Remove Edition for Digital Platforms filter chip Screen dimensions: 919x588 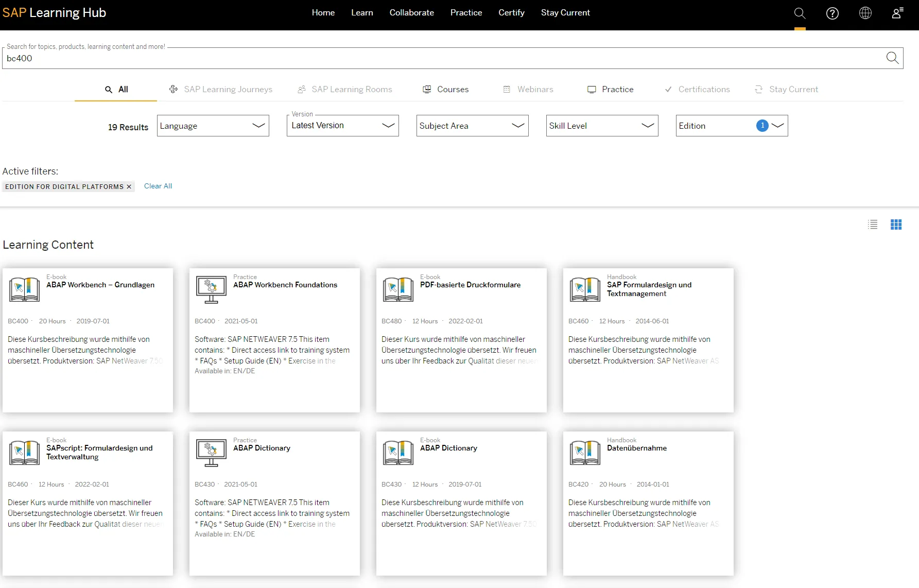(129, 187)
